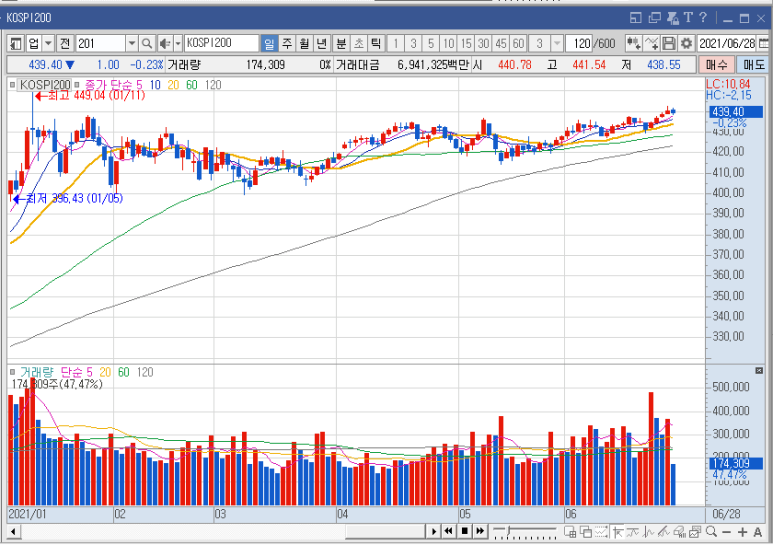Image resolution: width=773 pixels, height=545 pixels.
Task: Click the layout window icon in title bar
Action: click(635, 18)
